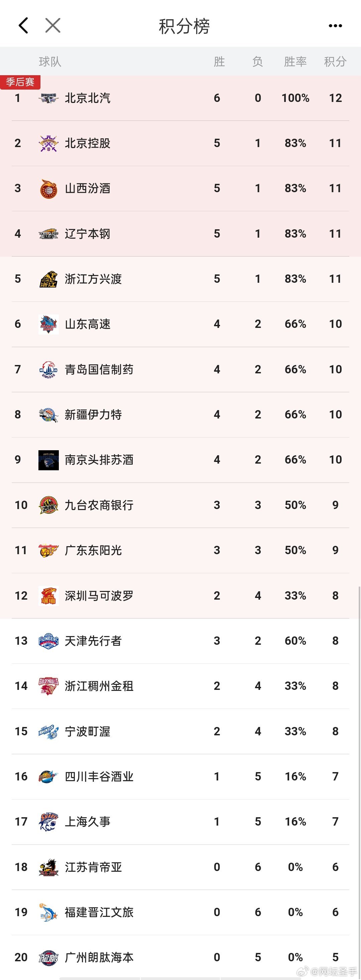Tap the back arrow to go back
Screen dimensions: 361x980
coord(22,26)
